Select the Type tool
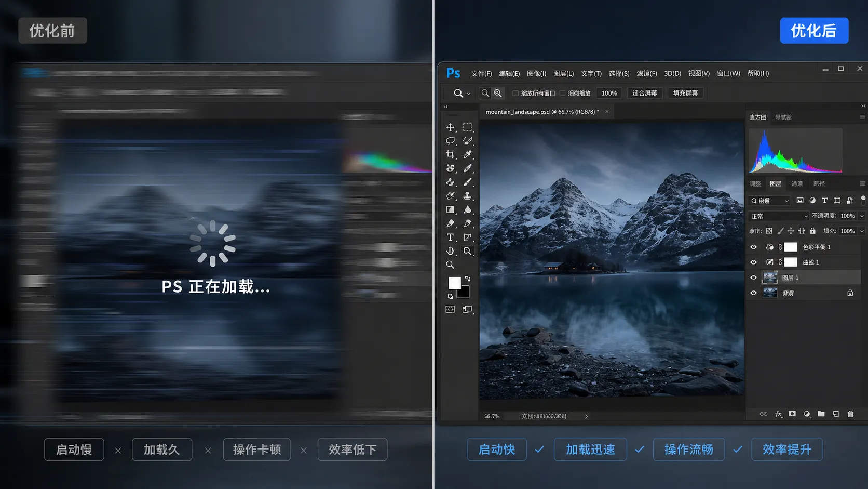 [450, 237]
